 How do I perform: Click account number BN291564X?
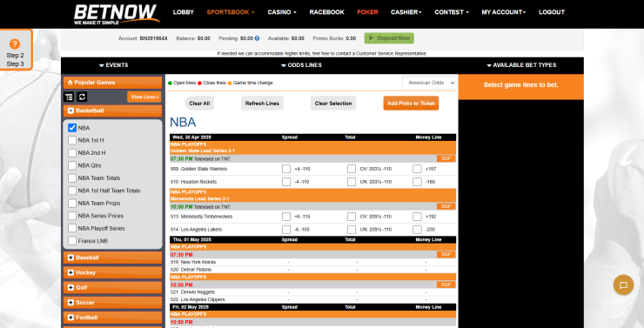154,38
